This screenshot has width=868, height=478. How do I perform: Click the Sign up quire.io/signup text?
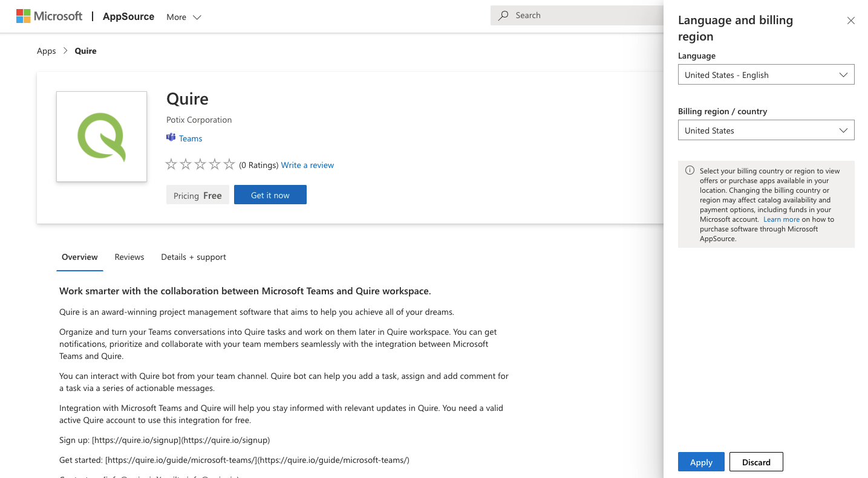(x=165, y=440)
